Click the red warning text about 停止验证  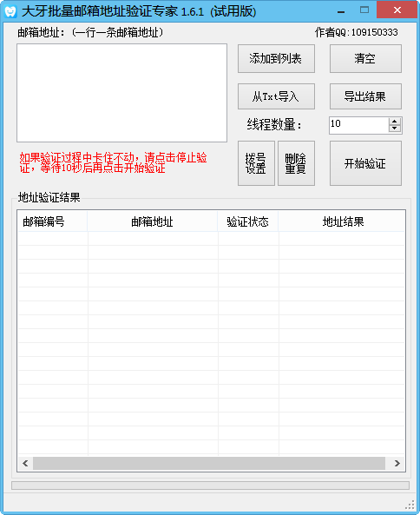tap(113, 162)
